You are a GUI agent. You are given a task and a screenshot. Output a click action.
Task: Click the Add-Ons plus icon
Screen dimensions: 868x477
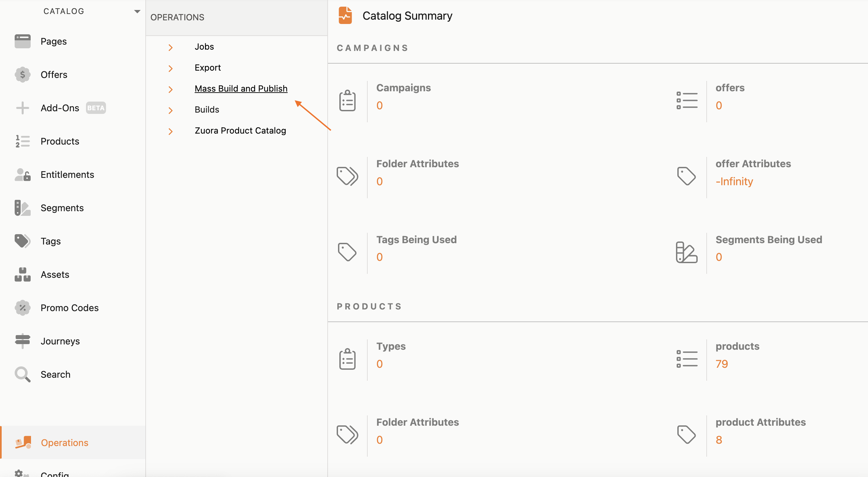tap(23, 108)
